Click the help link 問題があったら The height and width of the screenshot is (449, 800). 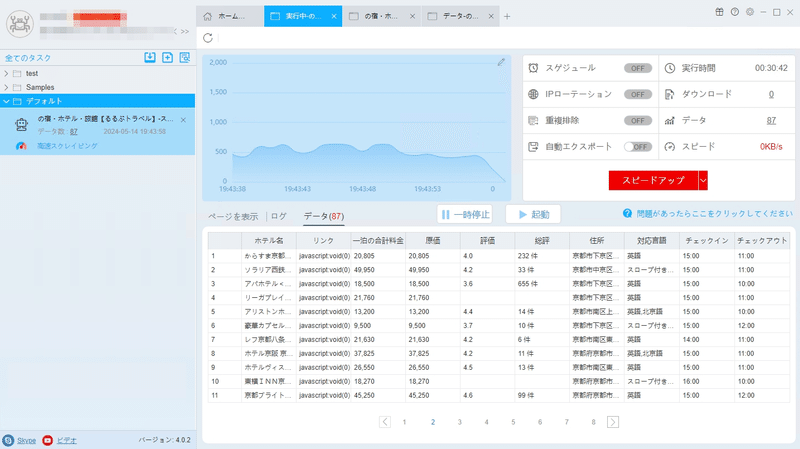714,213
